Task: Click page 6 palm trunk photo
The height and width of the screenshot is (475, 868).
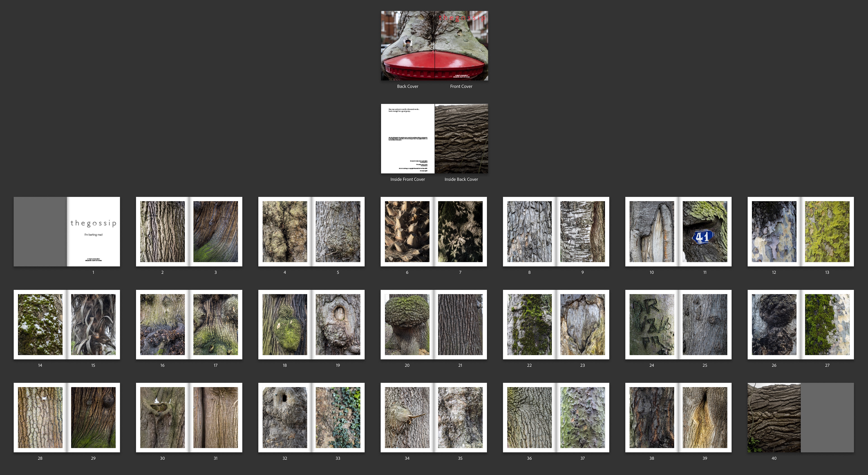Action: (407, 231)
